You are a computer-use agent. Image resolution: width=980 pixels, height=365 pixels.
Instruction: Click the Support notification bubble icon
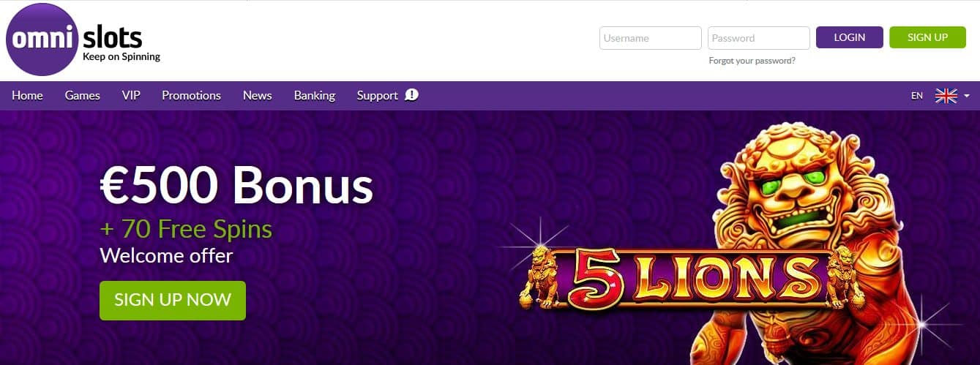point(411,94)
